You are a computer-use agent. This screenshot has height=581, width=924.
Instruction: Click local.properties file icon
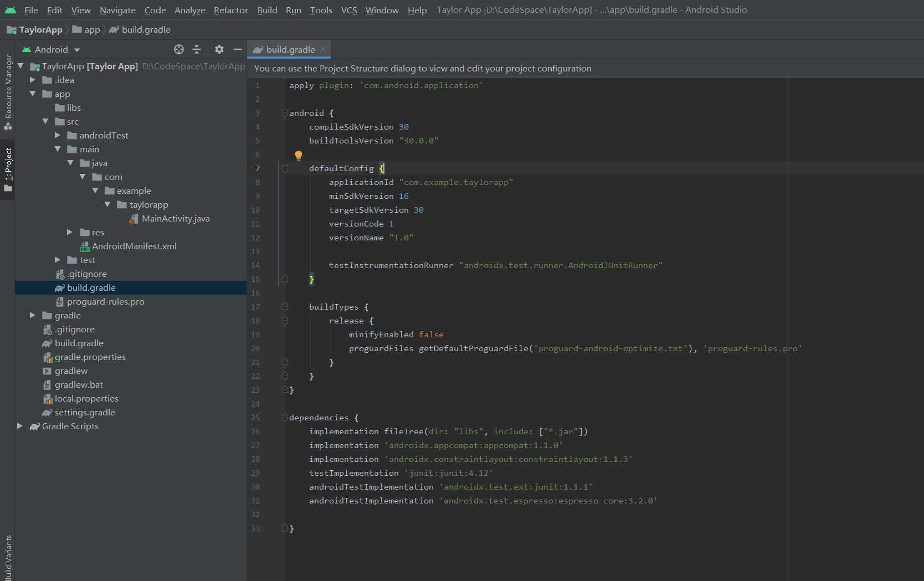[48, 399]
